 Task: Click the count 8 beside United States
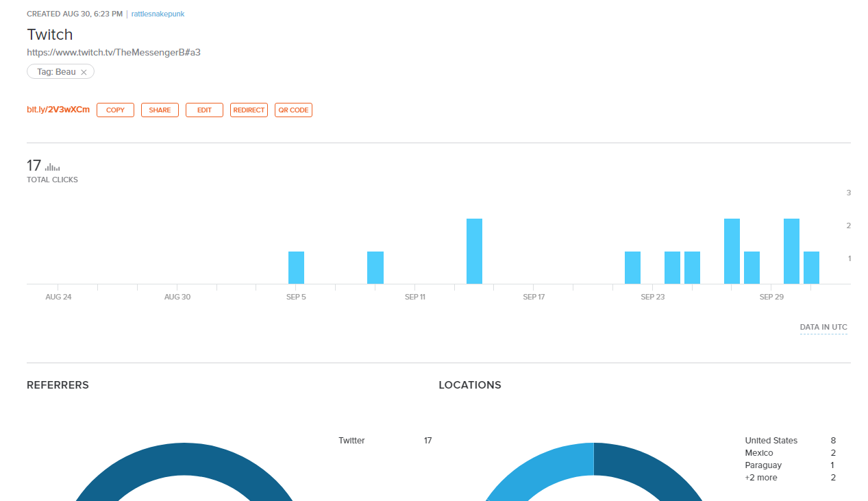pos(833,441)
